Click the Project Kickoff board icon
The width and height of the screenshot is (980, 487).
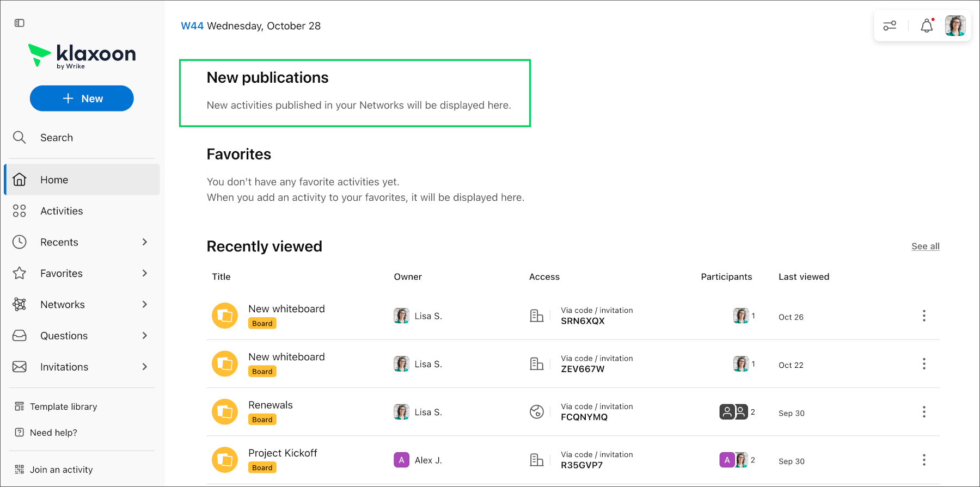coord(225,460)
